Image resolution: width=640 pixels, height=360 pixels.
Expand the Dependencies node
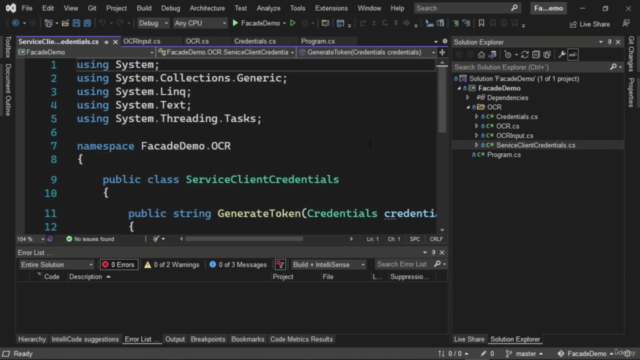[468, 98]
